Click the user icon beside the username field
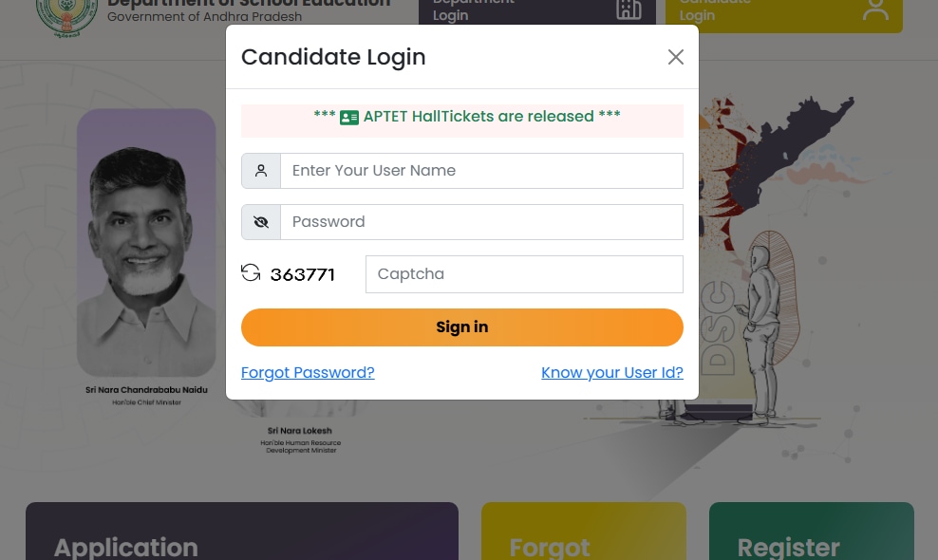This screenshot has width=938, height=560. (260, 171)
